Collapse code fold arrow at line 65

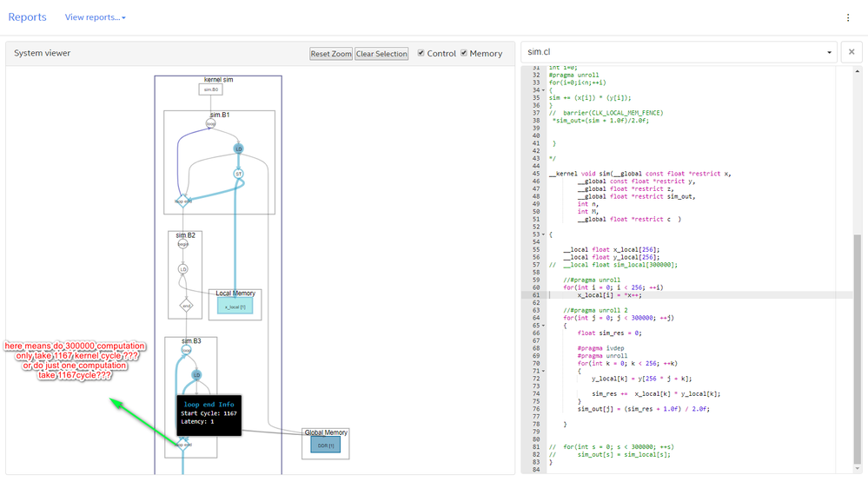point(543,326)
